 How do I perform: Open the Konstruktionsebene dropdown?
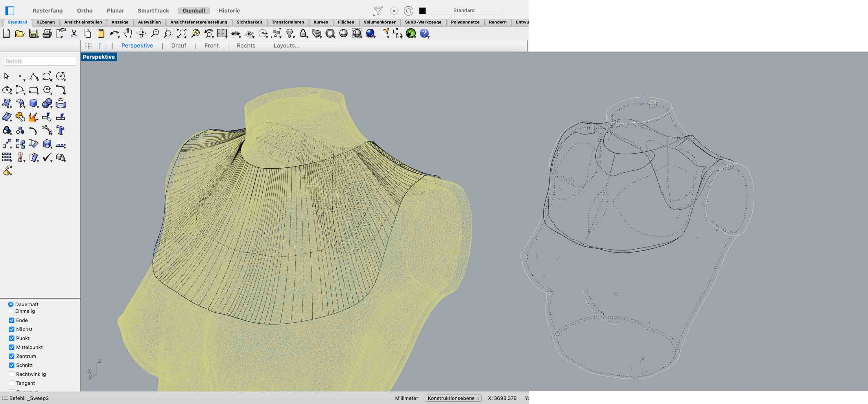tap(453, 398)
